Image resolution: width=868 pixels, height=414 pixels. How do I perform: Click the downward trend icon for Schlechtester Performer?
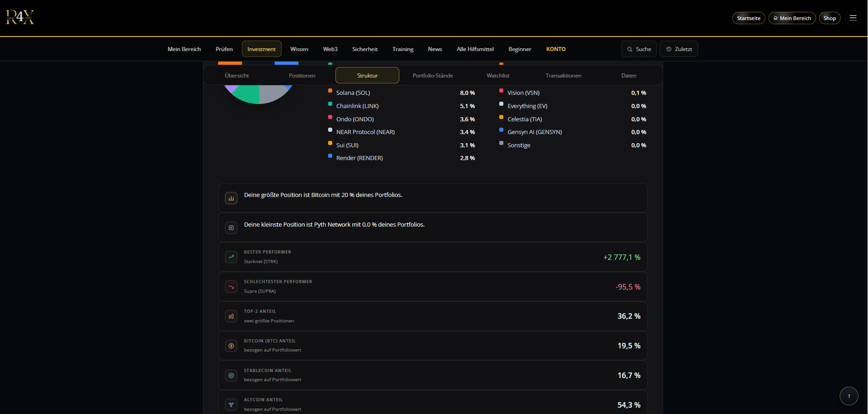pyautogui.click(x=231, y=287)
